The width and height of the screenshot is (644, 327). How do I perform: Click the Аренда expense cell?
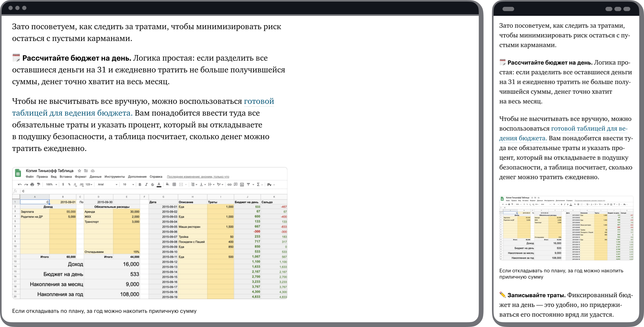(x=98, y=212)
